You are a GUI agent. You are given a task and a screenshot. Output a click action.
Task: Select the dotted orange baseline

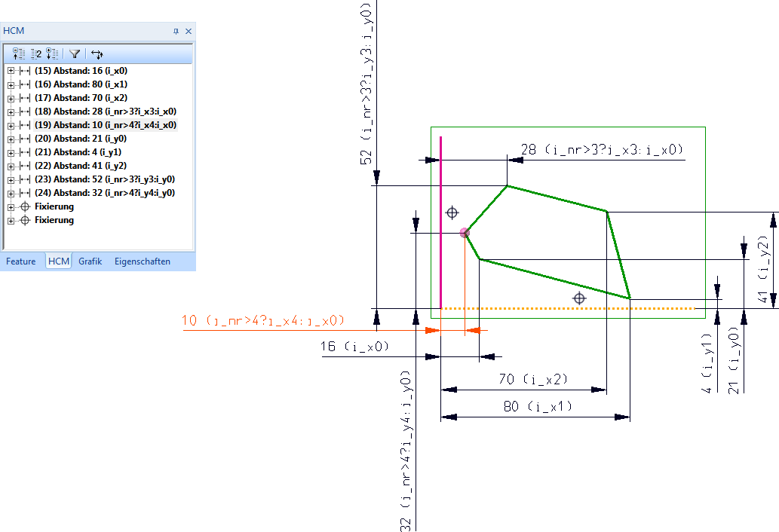pos(569,309)
